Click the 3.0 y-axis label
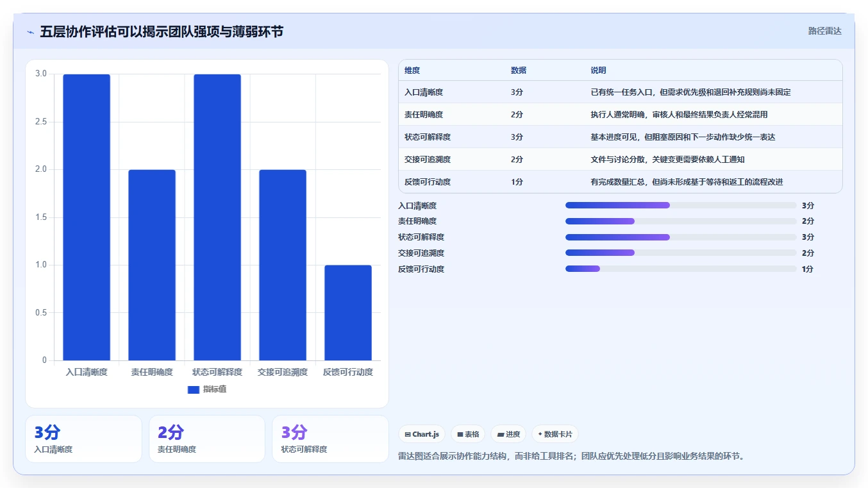868x488 pixels. 41,74
